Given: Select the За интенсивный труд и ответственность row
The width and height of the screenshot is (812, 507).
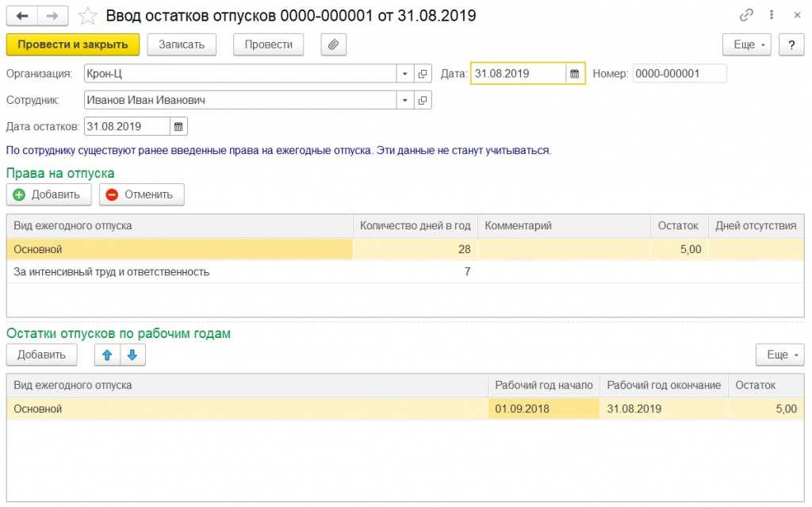Looking at the screenshot, I should coord(111,272).
